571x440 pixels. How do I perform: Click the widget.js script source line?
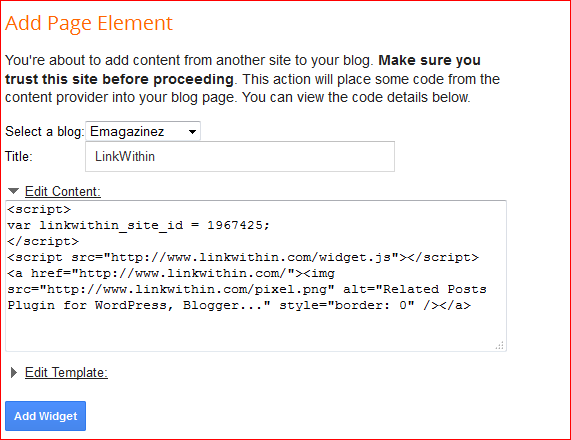243,257
